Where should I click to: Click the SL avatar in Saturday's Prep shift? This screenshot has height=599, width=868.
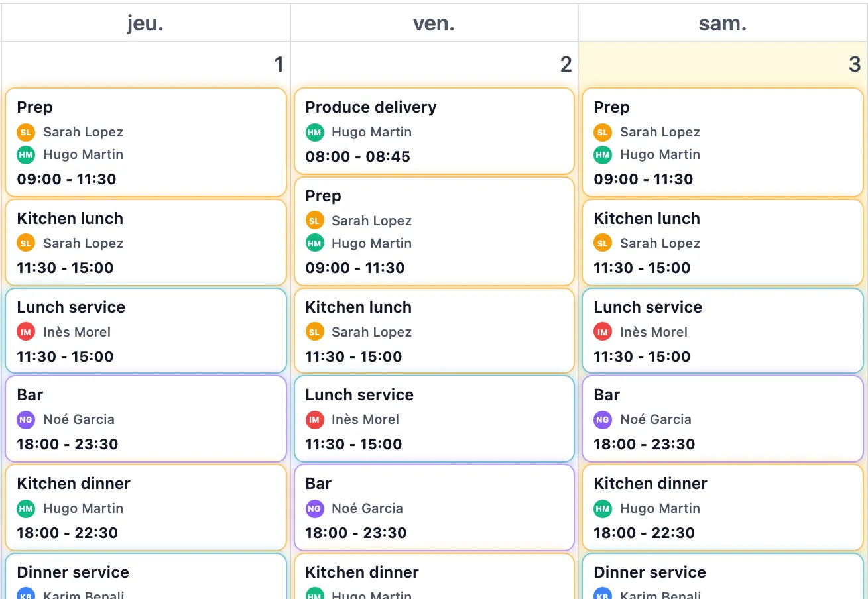pos(603,132)
